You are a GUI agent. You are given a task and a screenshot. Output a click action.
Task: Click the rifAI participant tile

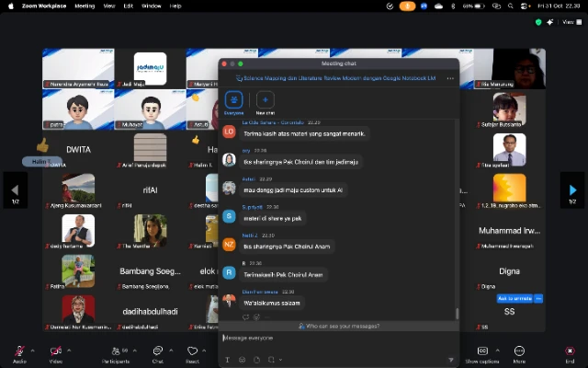150,190
